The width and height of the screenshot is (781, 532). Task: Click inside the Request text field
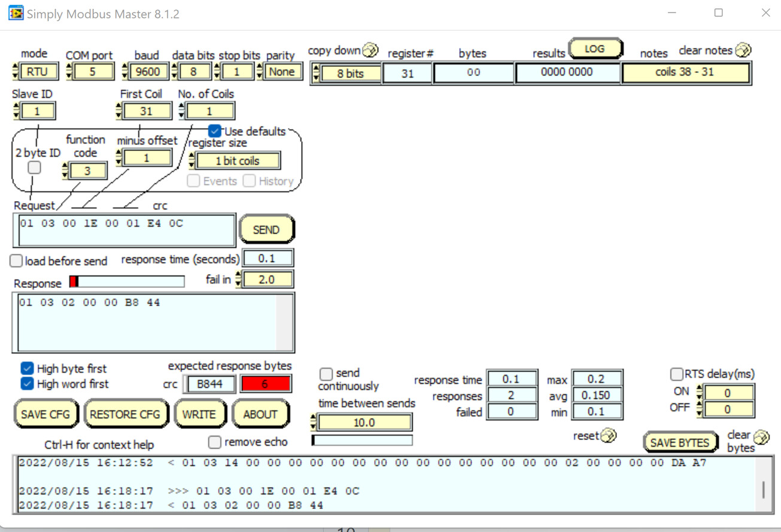(124, 229)
